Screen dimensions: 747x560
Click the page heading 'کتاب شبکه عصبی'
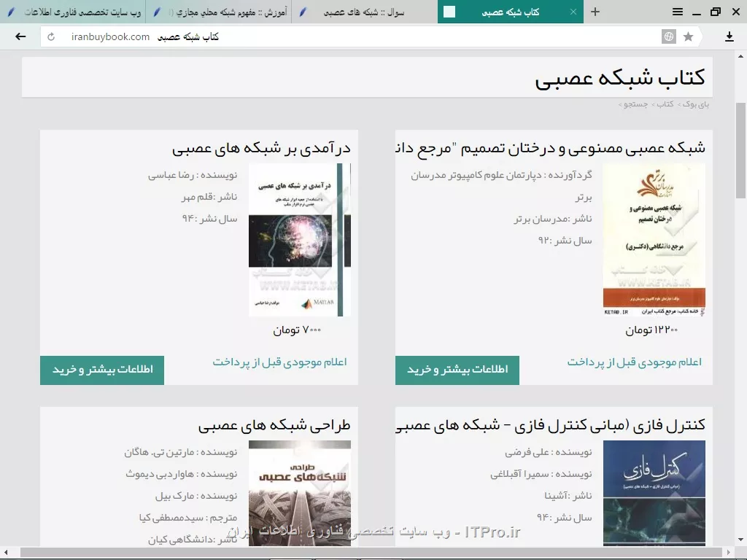[620, 78]
